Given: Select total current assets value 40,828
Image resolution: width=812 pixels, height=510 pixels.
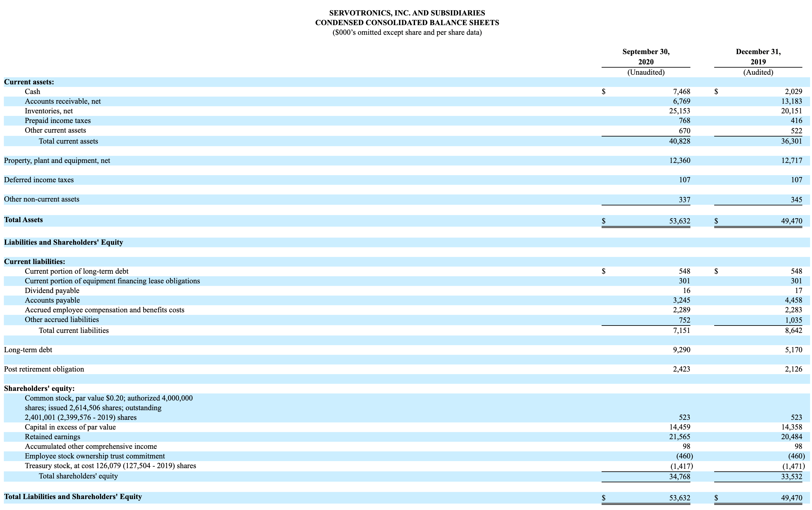Looking at the screenshot, I should pyautogui.click(x=679, y=141).
